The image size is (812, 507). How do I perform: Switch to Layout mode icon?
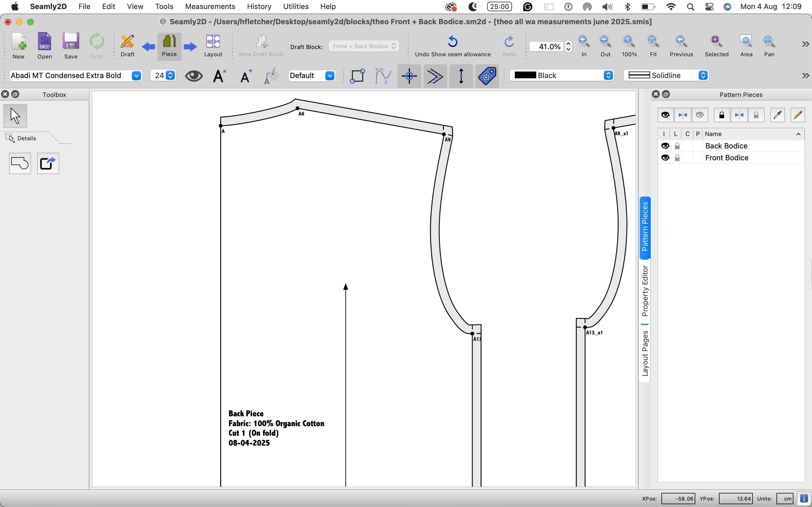pyautogui.click(x=213, y=42)
